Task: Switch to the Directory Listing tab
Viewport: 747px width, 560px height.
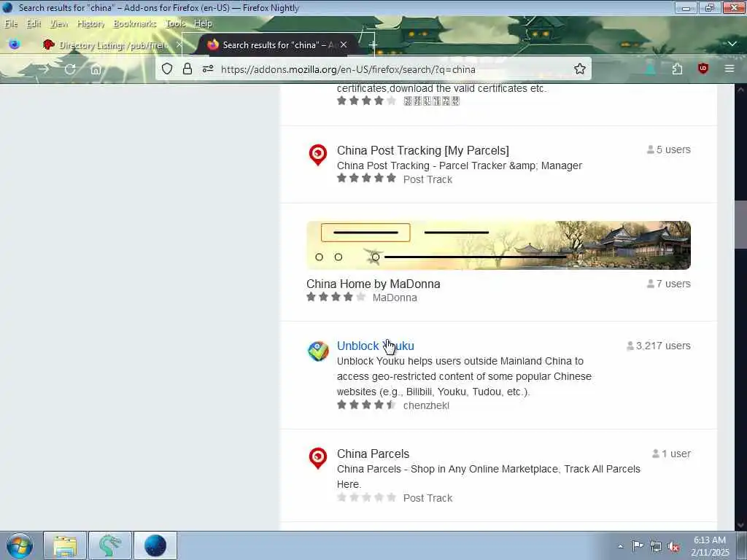Action: tap(112, 44)
